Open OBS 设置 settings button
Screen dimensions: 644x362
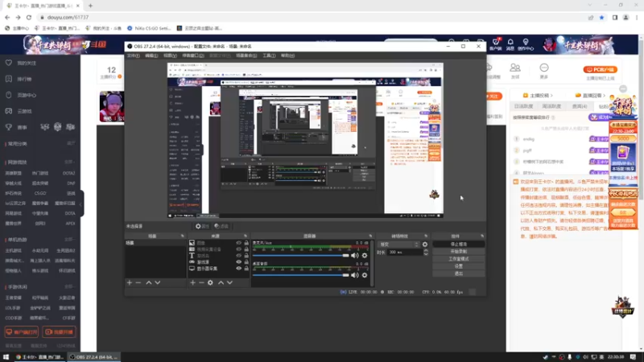[458, 266]
